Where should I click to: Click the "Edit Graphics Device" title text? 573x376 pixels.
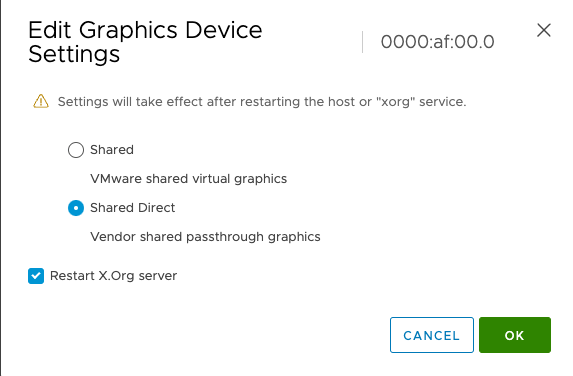(145, 30)
